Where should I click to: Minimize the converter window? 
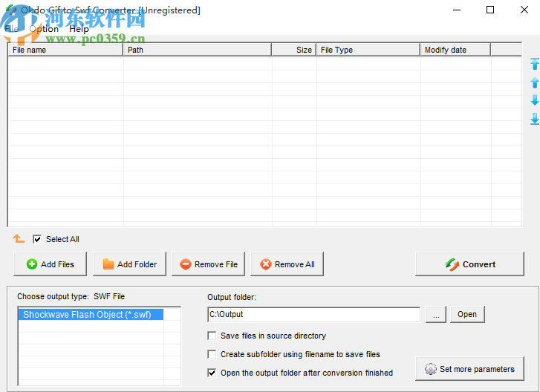click(x=457, y=10)
